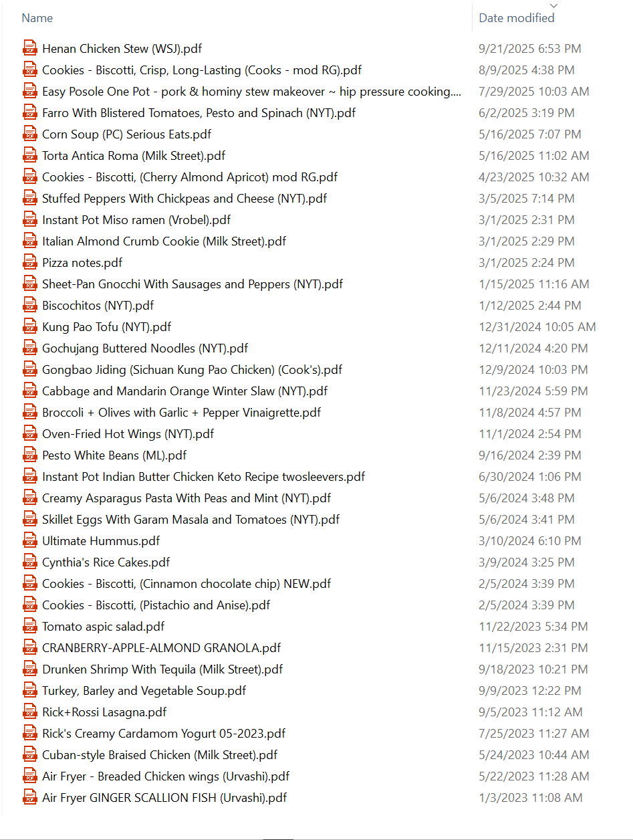Select the icon of Tomato aspic salad.pdf
This screenshot has height=840, width=633.
point(29,626)
